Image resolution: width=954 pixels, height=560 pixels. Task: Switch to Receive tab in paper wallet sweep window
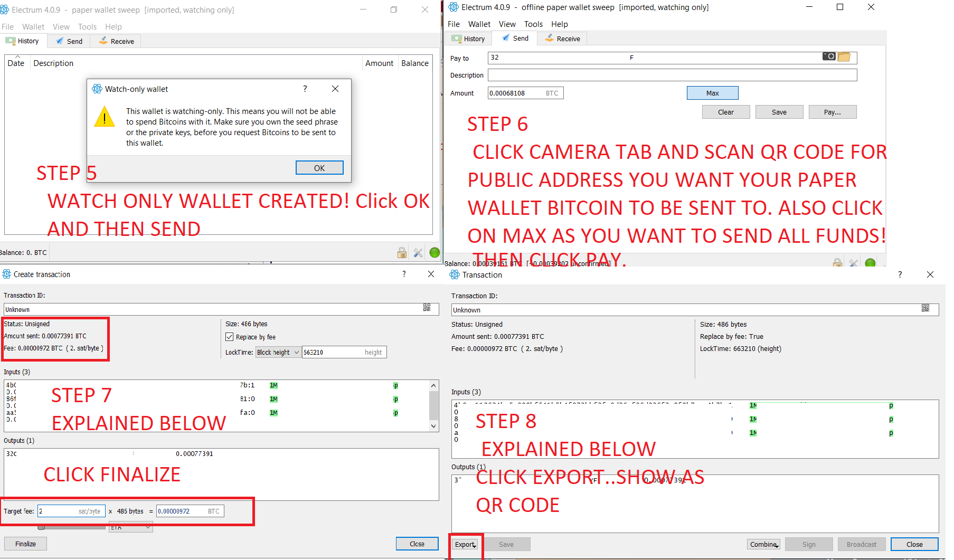(116, 41)
